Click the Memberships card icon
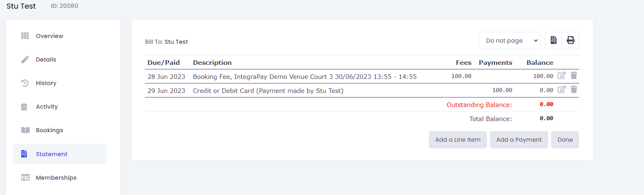 pyautogui.click(x=25, y=178)
